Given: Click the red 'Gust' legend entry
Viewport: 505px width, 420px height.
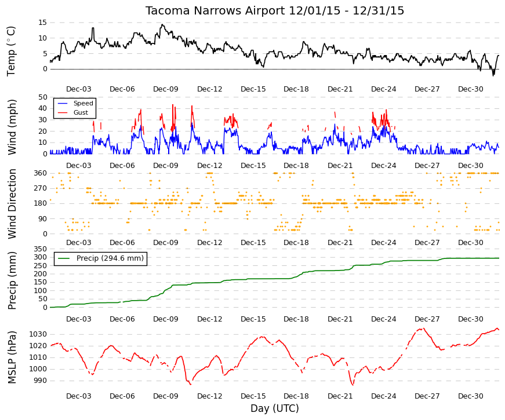Looking at the screenshot, I should (x=72, y=112).
